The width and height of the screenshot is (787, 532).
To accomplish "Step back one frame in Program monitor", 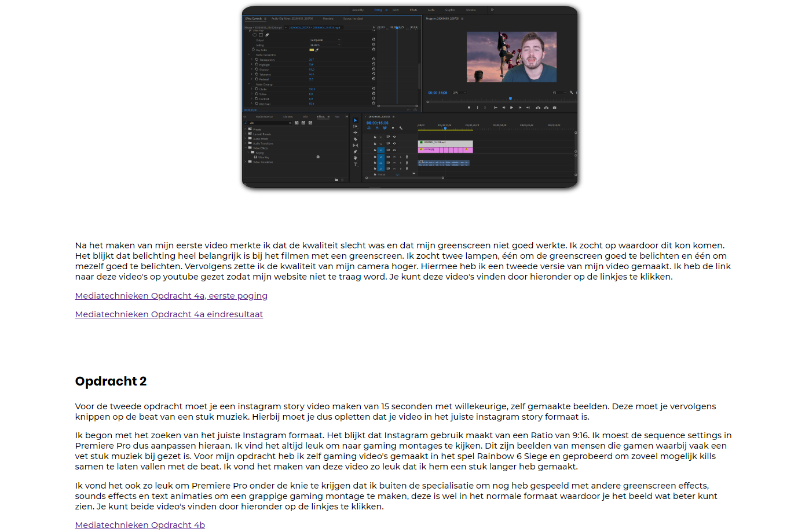I will coord(504,108).
